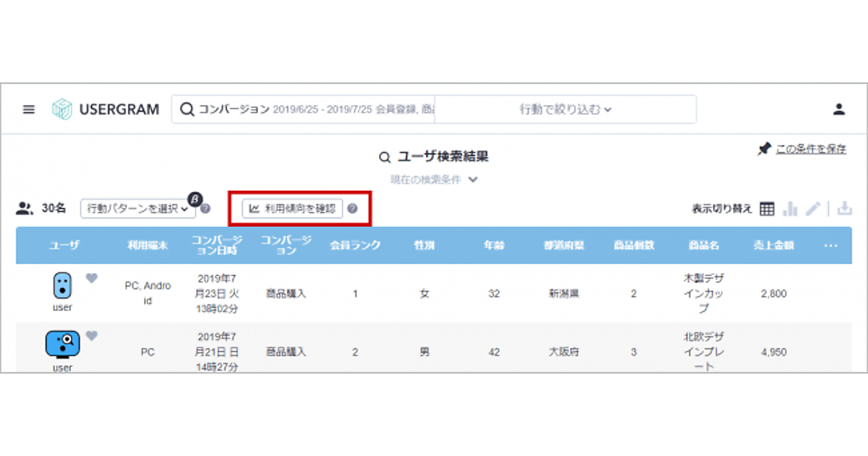868x456 pixels.
Task: Click the ユーザ検索結果 heading
Action: pos(443,157)
